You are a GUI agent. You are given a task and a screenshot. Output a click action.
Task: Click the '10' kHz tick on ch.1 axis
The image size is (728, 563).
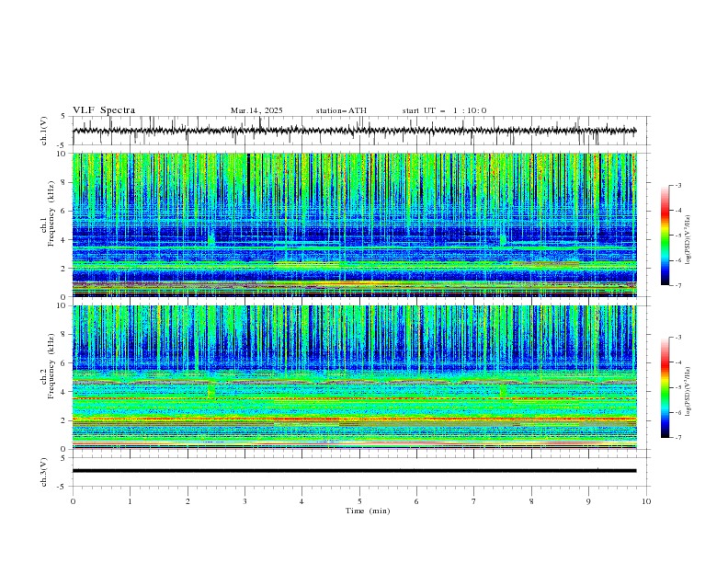(x=64, y=154)
